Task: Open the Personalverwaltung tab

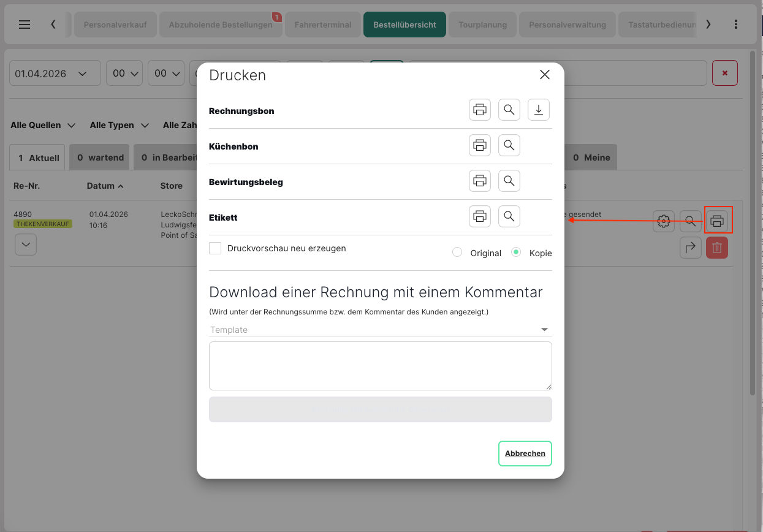Action: pos(567,25)
